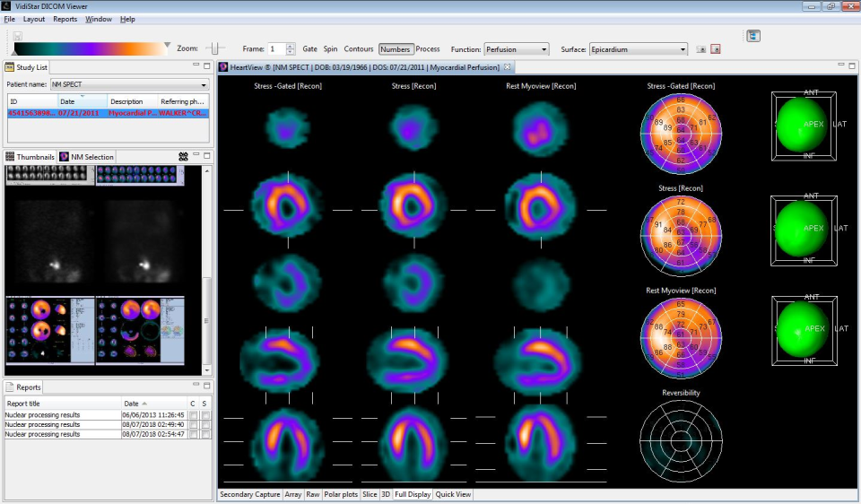
Task: Expand the Surface dropdown showing Epicardium
Action: coord(638,49)
